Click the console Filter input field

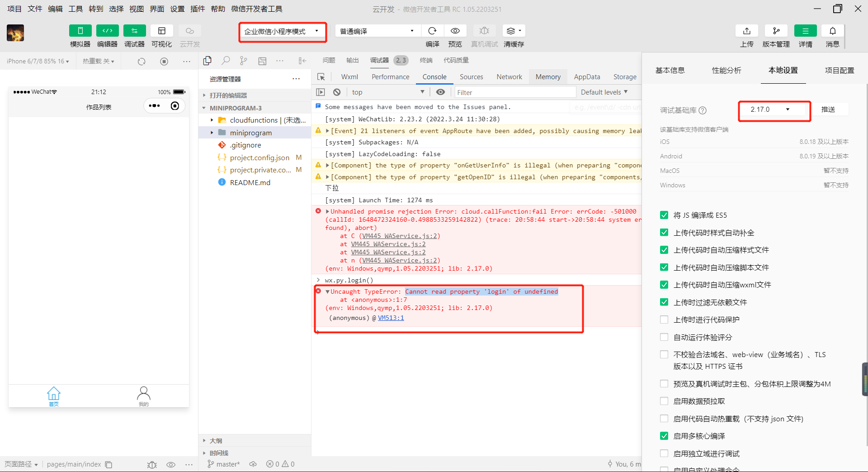click(514, 92)
